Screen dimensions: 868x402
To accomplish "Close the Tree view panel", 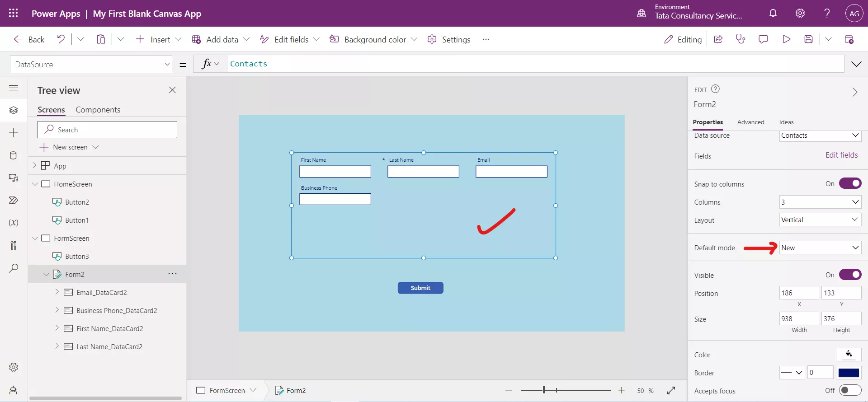I will (172, 90).
